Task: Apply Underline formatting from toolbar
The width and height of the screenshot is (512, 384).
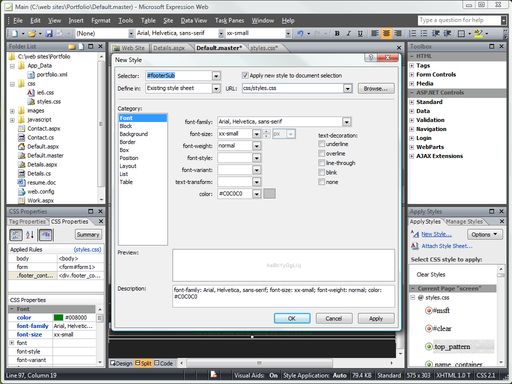Action: (x=360, y=33)
